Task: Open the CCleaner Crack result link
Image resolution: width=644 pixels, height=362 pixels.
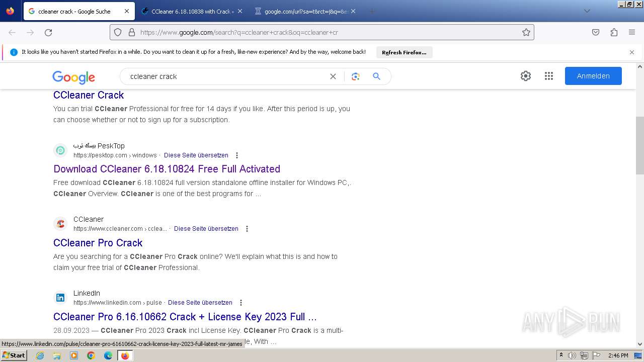Action: [89, 95]
